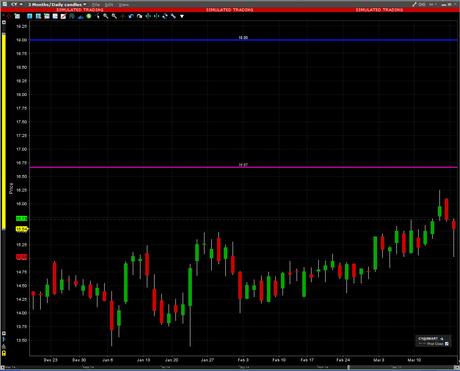Click the Mar 10 date label
This screenshot has width=460, height=371.
click(x=414, y=360)
